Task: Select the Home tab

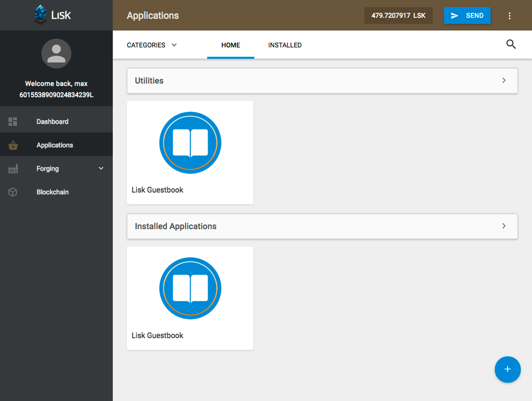Action: tap(231, 45)
